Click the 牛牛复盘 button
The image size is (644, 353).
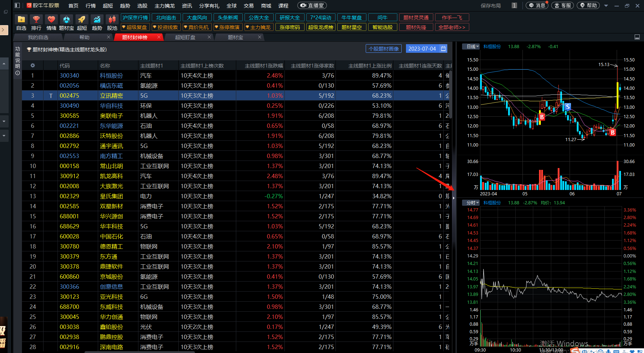point(352,18)
